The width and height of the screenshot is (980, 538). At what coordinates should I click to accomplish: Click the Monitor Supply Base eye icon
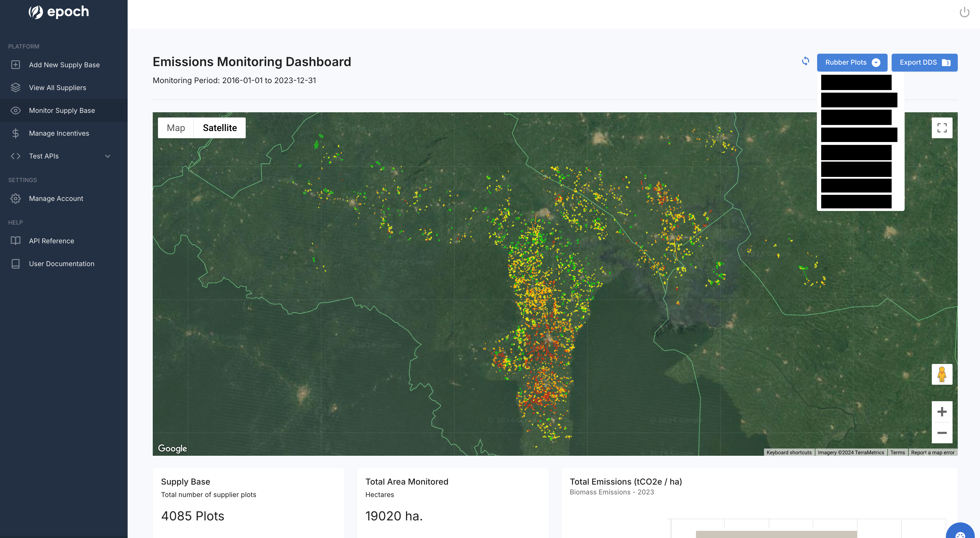click(16, 110)
